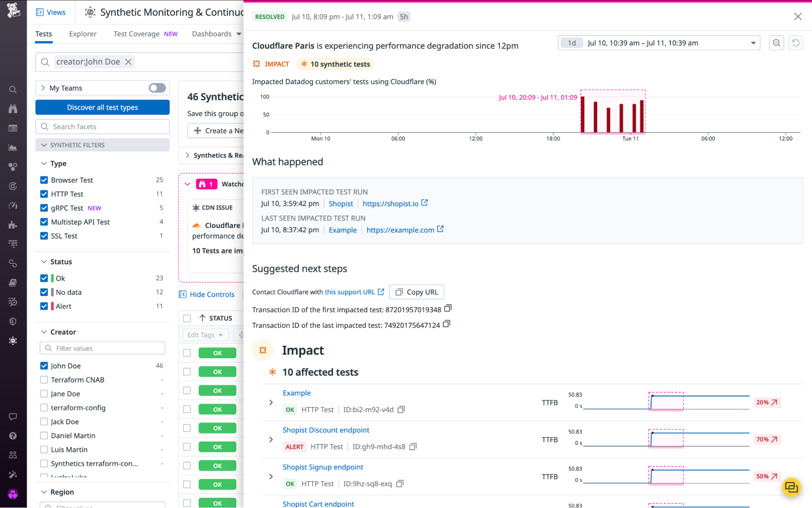Open the Shopist Signup endpoint test link
The width and height of the screenshot is (812, 508).
(323, 467)
